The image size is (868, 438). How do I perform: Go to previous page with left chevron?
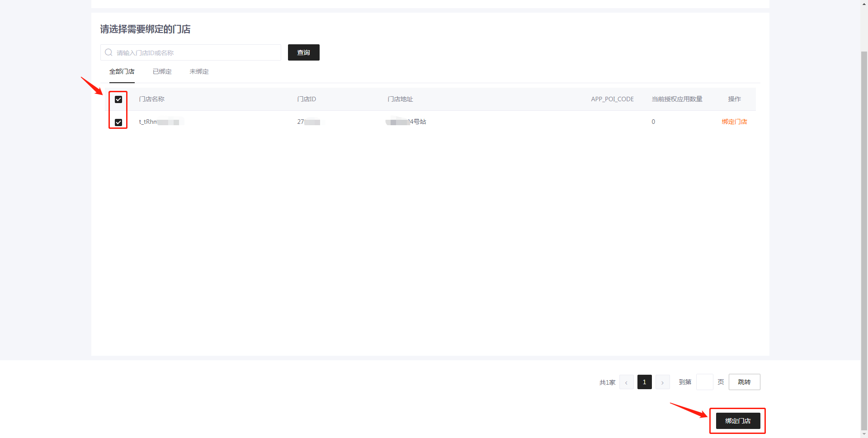(626, 382)
